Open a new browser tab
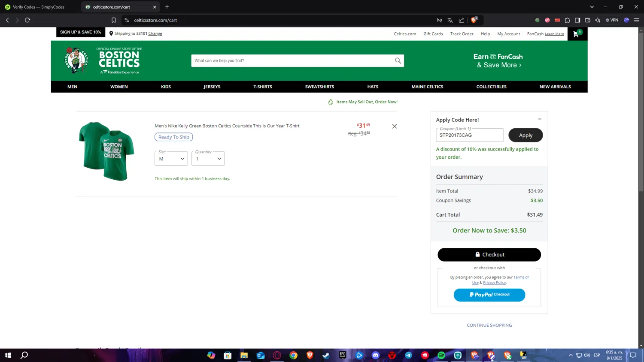Viewport: 644px width, 362px height. 167,7
